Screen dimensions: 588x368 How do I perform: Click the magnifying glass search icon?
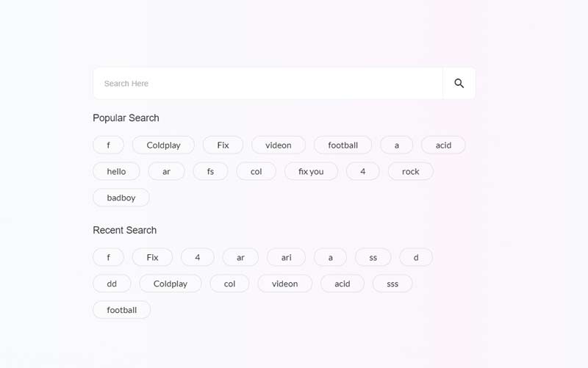point(459,84)
